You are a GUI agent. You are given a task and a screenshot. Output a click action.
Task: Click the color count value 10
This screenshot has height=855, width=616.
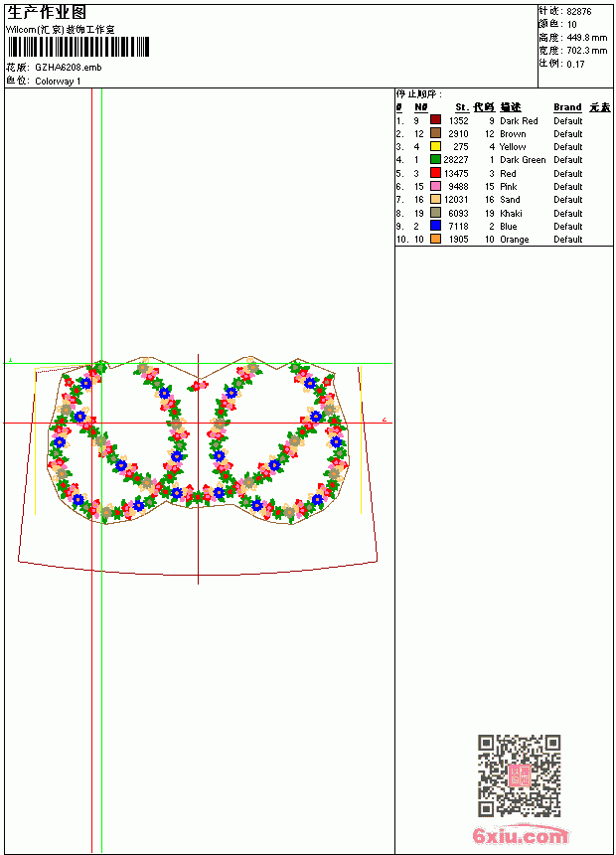(571, 25)
